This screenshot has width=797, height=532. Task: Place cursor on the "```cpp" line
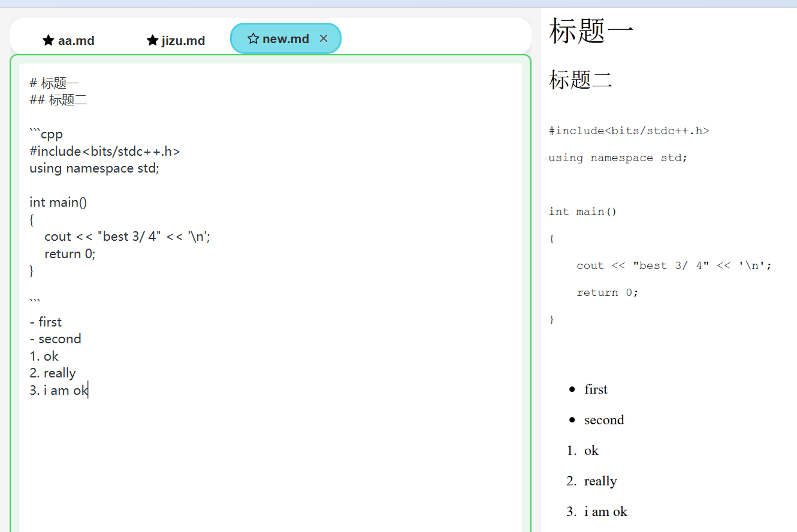(46, 134)
